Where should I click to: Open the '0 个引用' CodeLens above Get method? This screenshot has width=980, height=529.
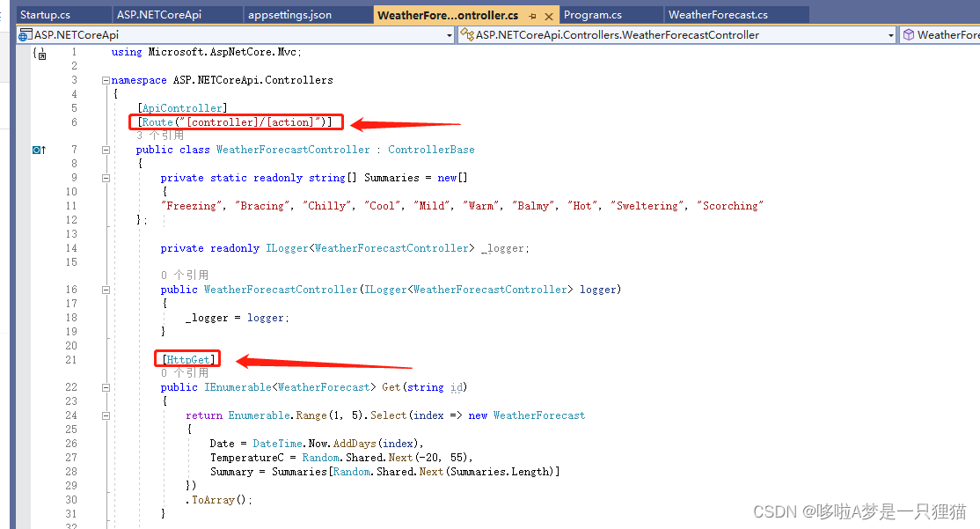pyautogui.click(x=185, y=373)
